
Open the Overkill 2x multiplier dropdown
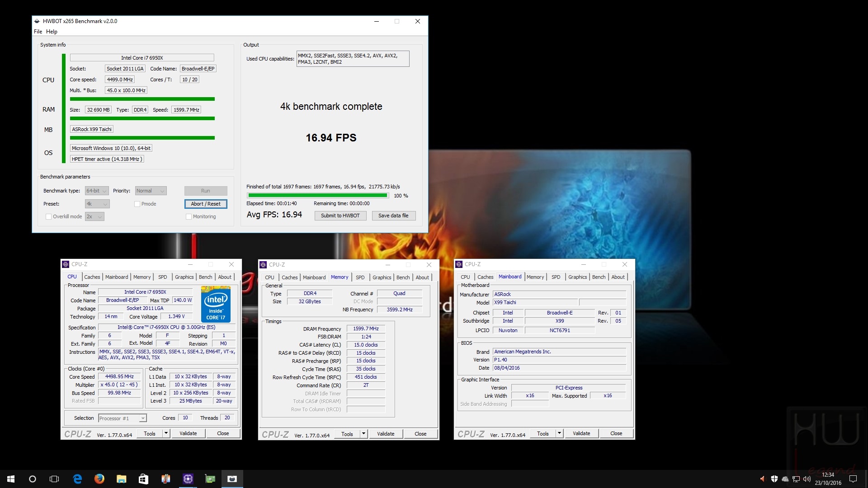94,217
